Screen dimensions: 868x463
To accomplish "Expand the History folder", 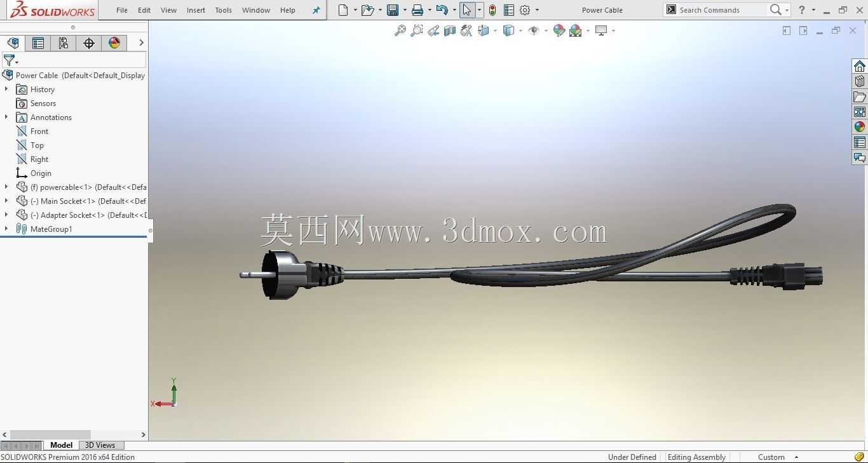I will click(6, 89).
